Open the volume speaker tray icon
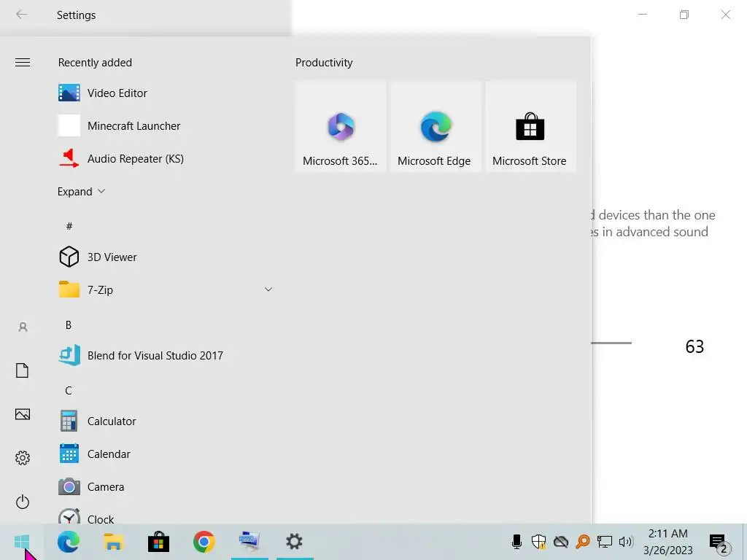This screenshot has width=747, height=560. click(x=626, y=542)
